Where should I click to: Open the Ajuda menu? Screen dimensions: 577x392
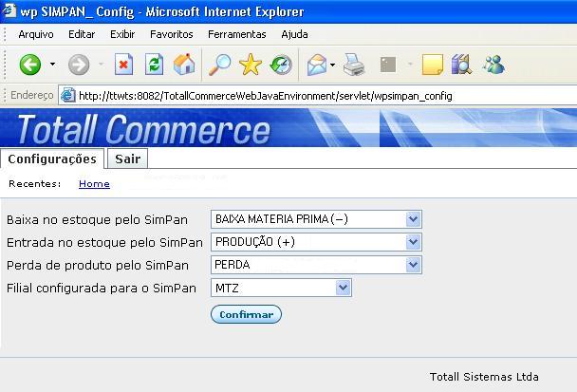[294, 34]
